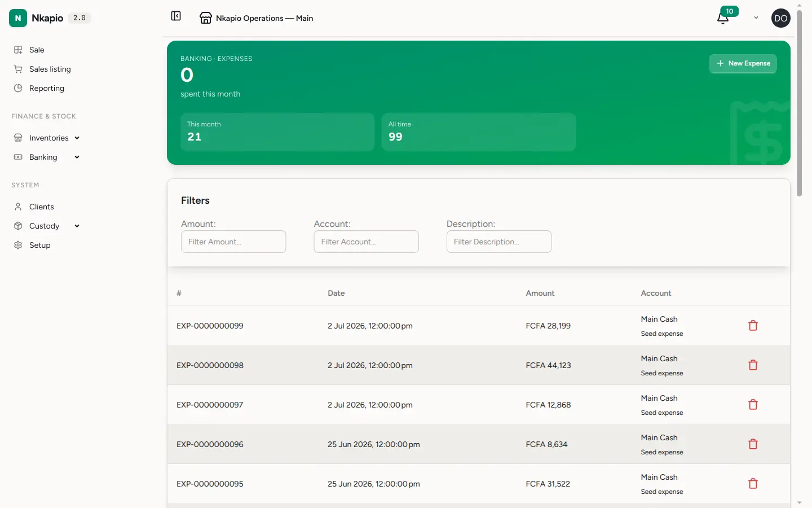
Task: Click the This month 21 card
Action: click(x=277, y=132)
